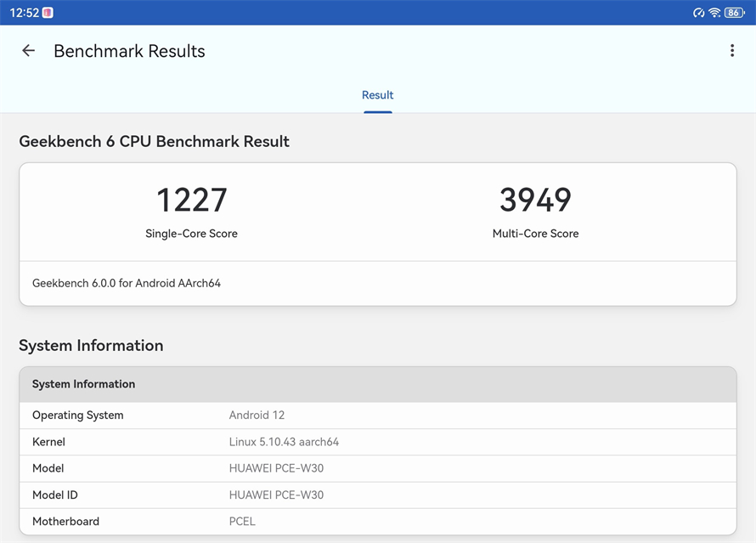This screenshot has height=543, width=756.
Task: Tap the Multi-Core Score label
Action: (x=535, y=234)
